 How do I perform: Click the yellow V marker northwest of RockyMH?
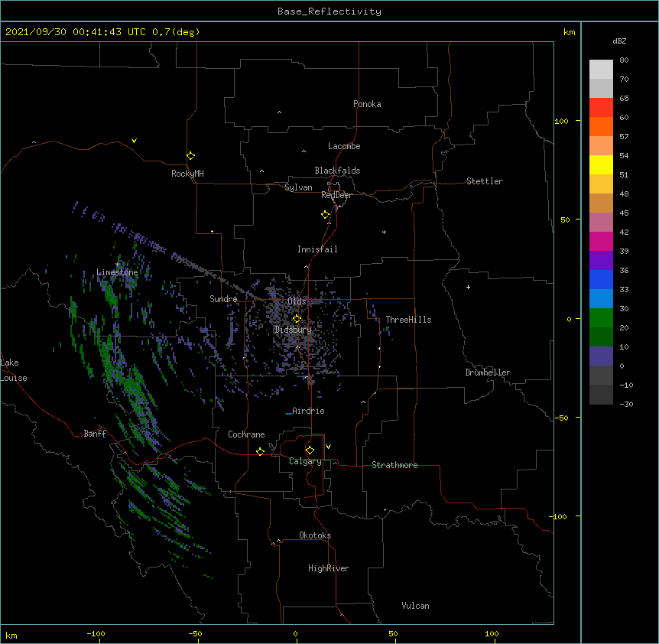(134, 141)
